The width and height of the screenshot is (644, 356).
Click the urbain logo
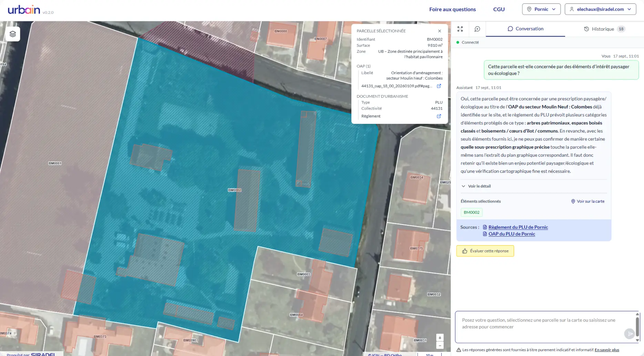(24, 10)
